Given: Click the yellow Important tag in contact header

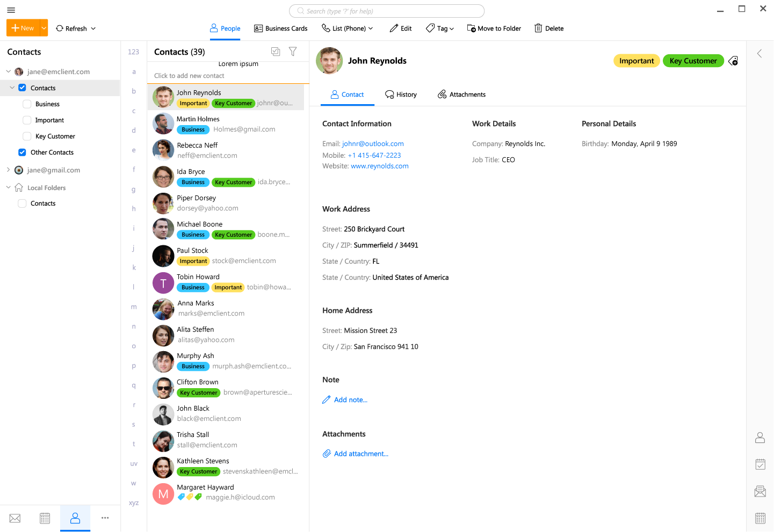Looking at the screenshot, I should tap(636, 61).
